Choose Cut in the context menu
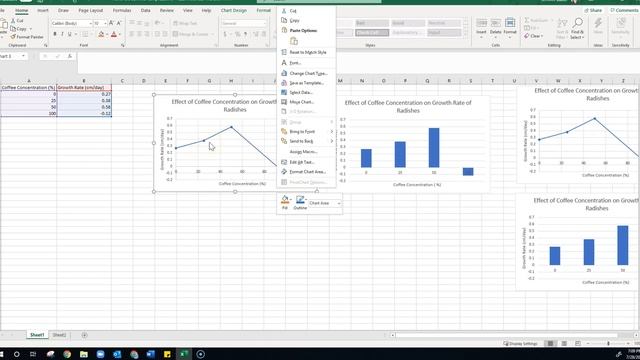The height and width of the screenshot is (360, 640). [x=306, y=11]
